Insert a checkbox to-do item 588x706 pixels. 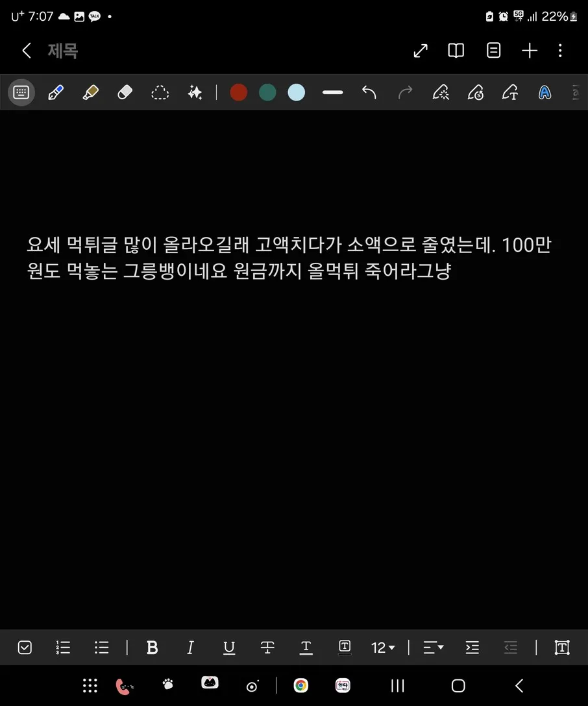tap(24, 648)
